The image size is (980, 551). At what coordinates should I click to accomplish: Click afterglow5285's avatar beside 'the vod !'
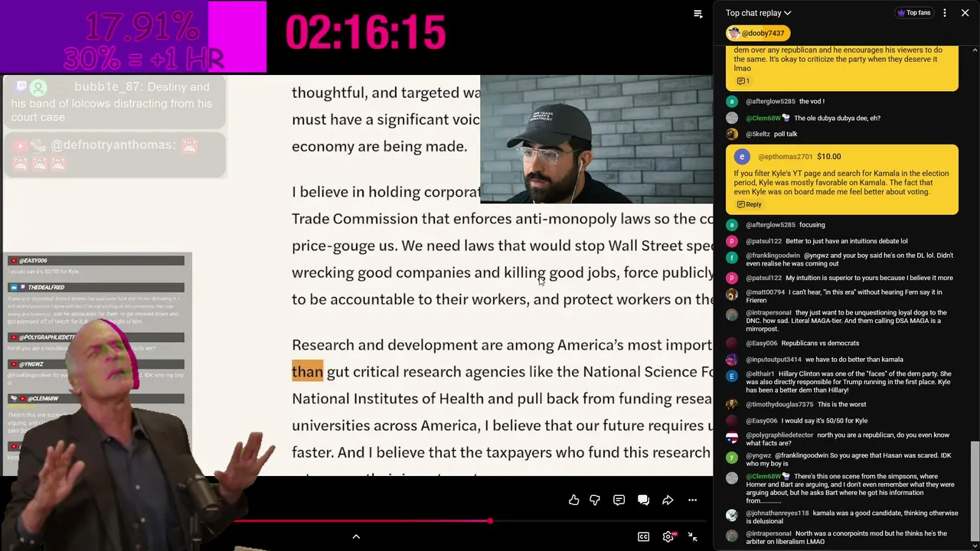[732, 102]
